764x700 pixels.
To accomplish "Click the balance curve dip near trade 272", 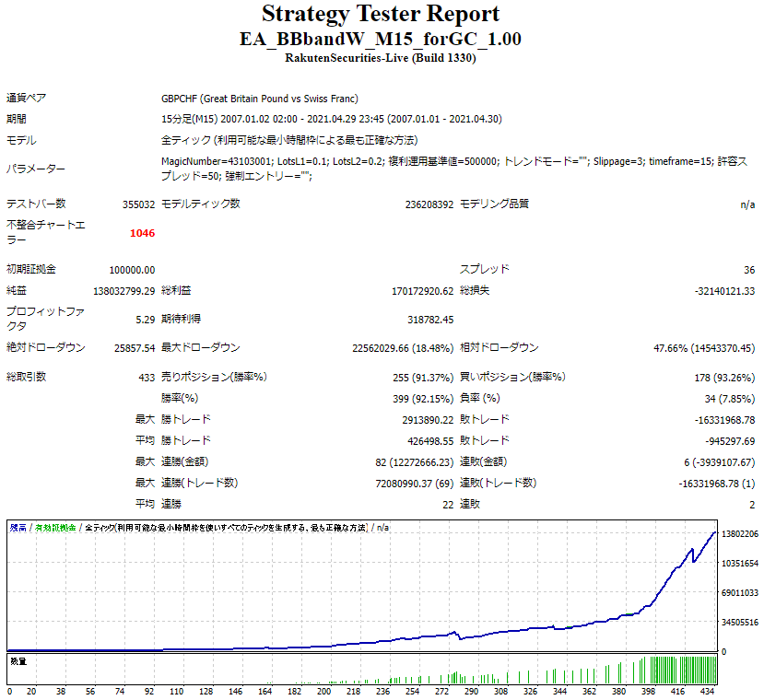I will 460,638.
